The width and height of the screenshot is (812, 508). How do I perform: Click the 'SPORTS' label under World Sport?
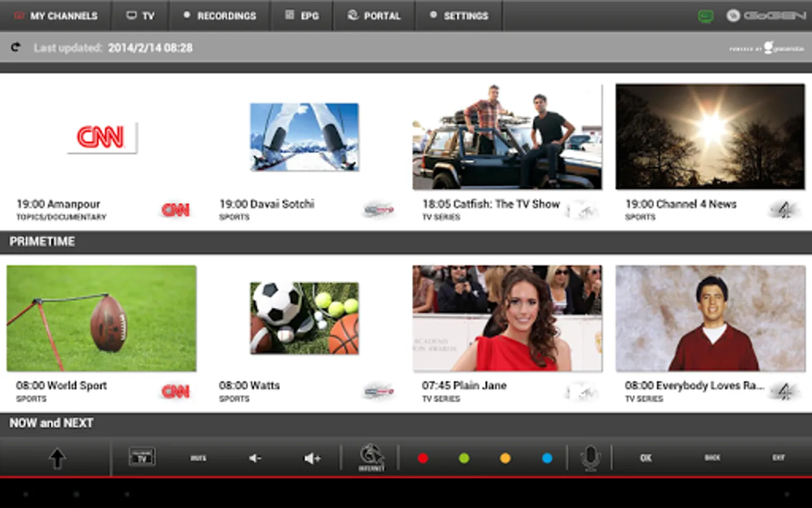31,399
